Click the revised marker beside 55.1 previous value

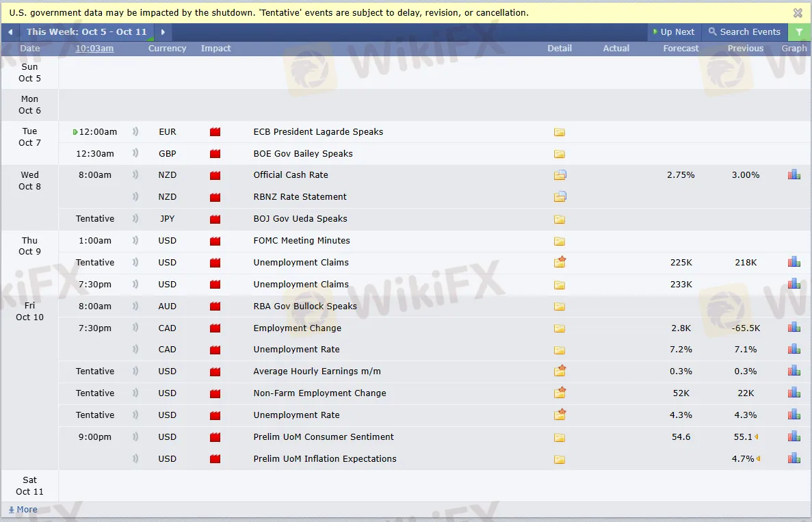coord(757,437)
